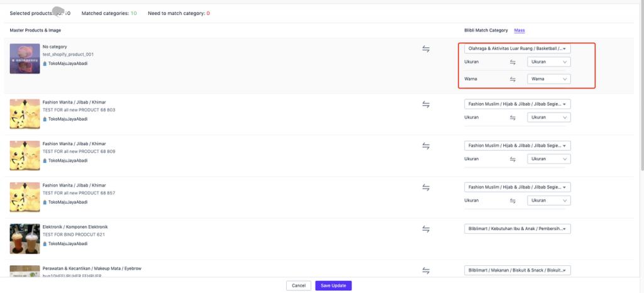Screen dimensions: 644x293
Task: Open the Ukuran dropdown for PRODUCT 68 809
Action: pyautogui.click(x=548, y=159)
